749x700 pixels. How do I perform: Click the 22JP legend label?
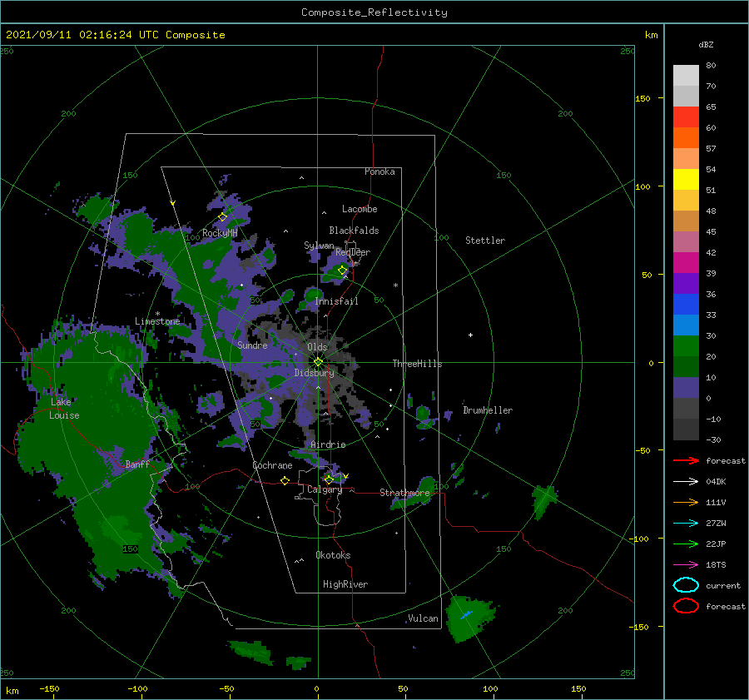[x=716, y=544]
